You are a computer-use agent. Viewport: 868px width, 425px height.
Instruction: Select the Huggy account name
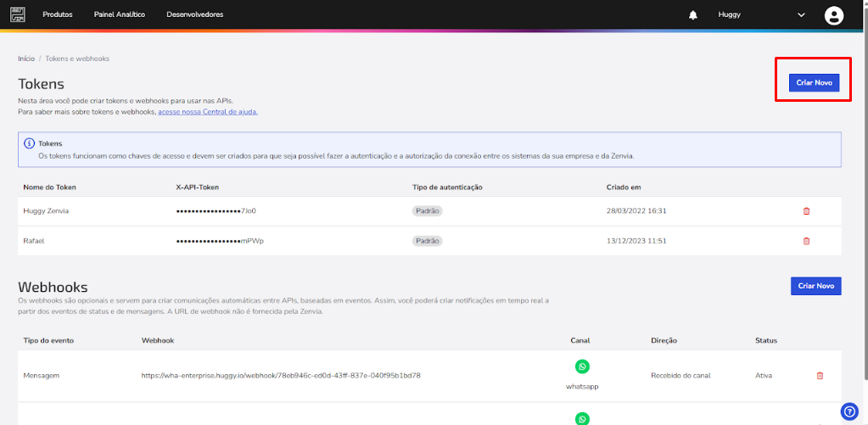point(729,15)
